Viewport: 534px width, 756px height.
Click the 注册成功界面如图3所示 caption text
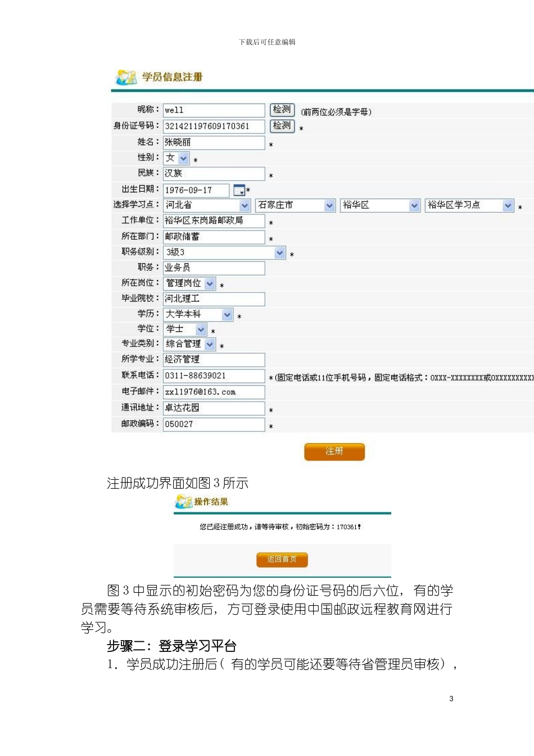pyautogui.click(x=178, y=483)
